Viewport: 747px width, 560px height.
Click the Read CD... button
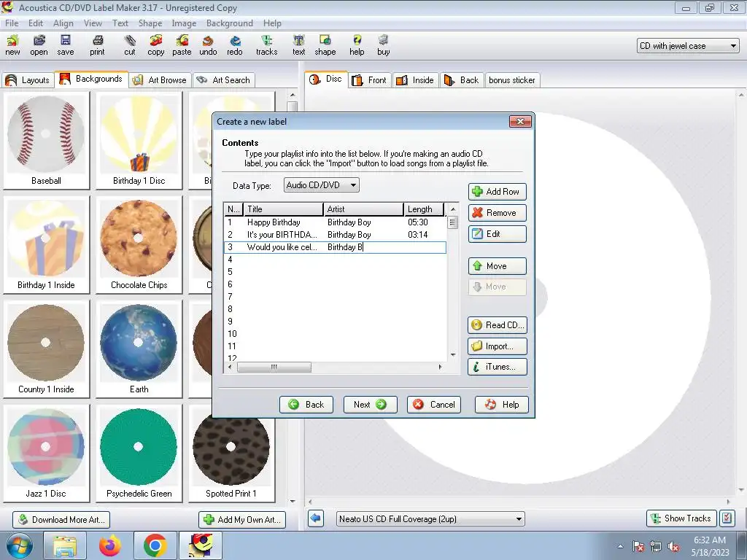(497, 325)
